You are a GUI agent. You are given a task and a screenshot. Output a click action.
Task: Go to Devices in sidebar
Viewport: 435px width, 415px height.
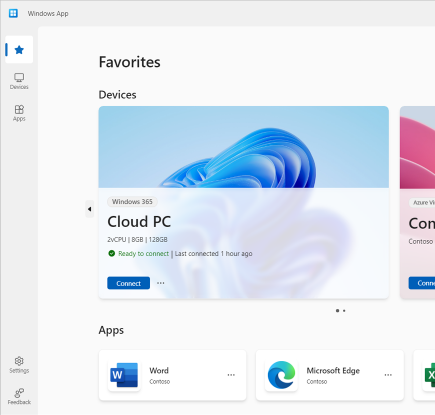tap(19, 81)
